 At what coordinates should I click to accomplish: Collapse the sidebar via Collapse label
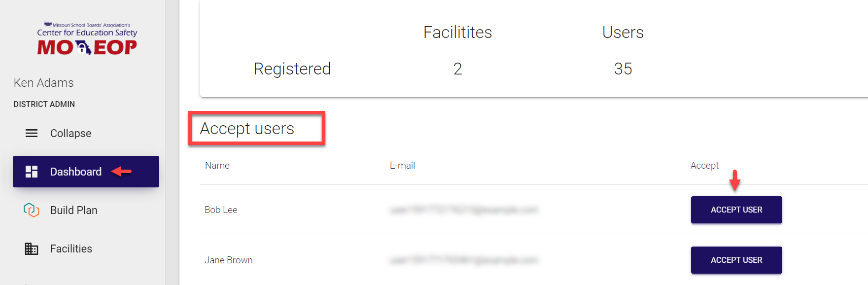[70, 133]
